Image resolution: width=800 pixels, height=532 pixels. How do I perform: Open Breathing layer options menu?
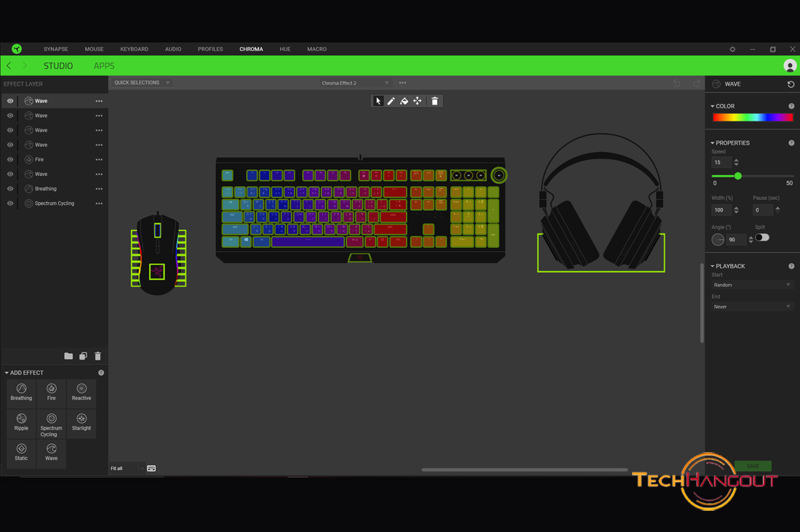[x=99, y=189]
